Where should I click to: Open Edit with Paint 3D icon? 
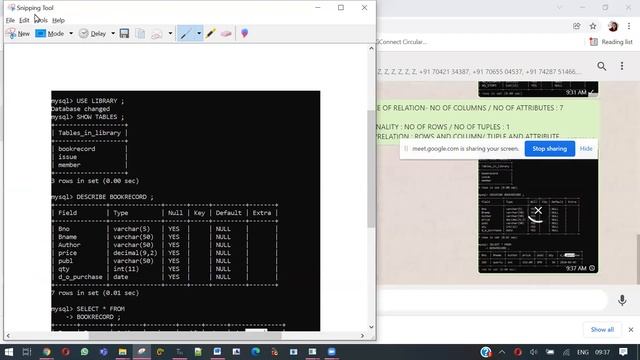pos(244,33)
